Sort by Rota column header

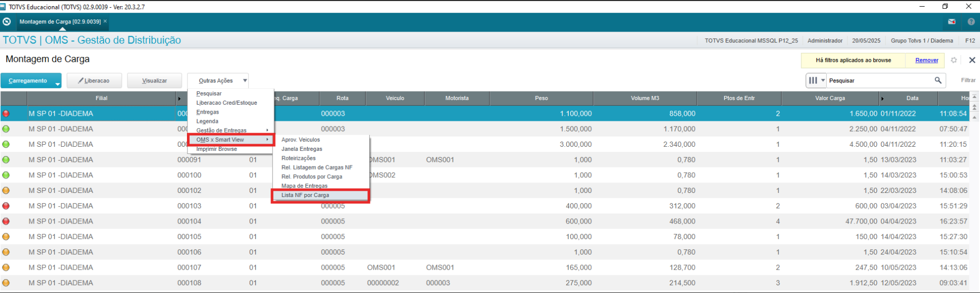tap(342, 98)
